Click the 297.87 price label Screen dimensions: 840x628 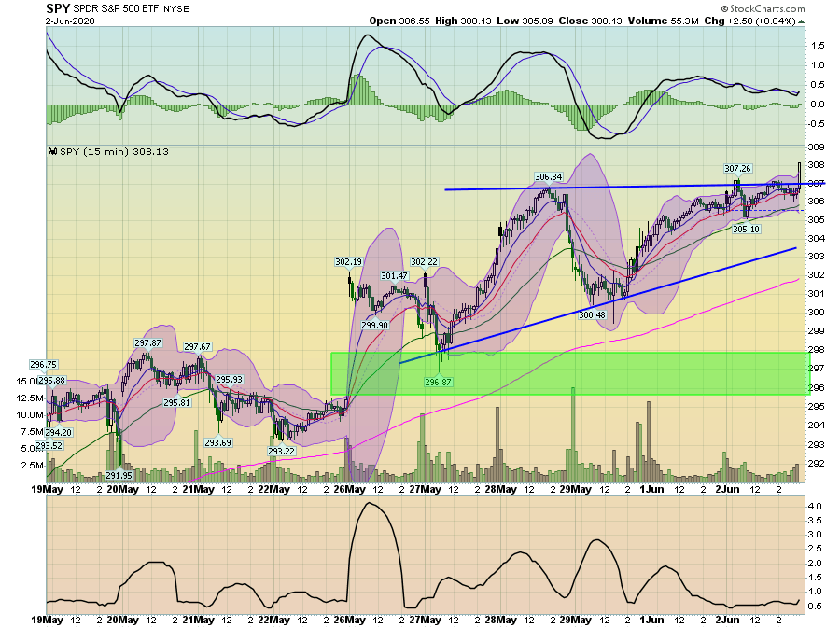tap(147, 343)
